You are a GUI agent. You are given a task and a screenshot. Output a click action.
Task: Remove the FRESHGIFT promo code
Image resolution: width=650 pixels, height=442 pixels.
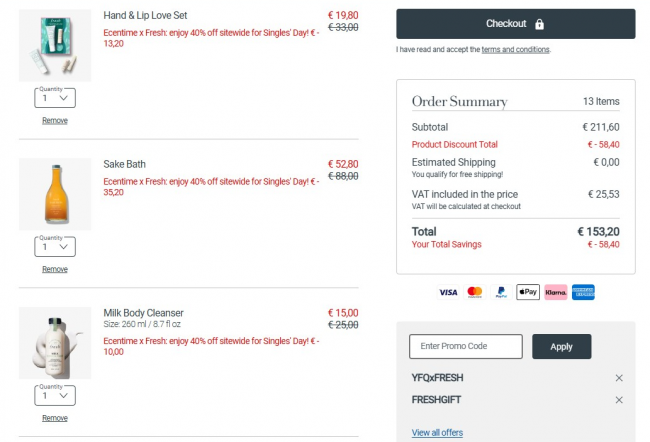point(619,400)
